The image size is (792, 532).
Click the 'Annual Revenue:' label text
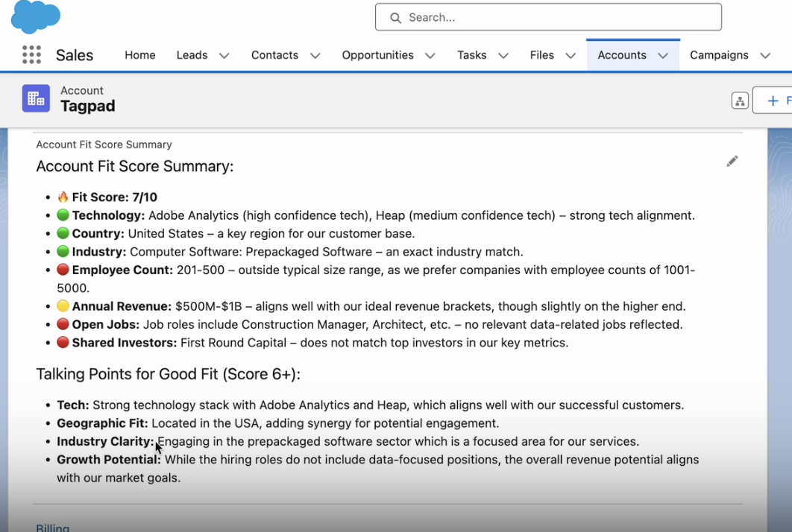pos(122,306)
